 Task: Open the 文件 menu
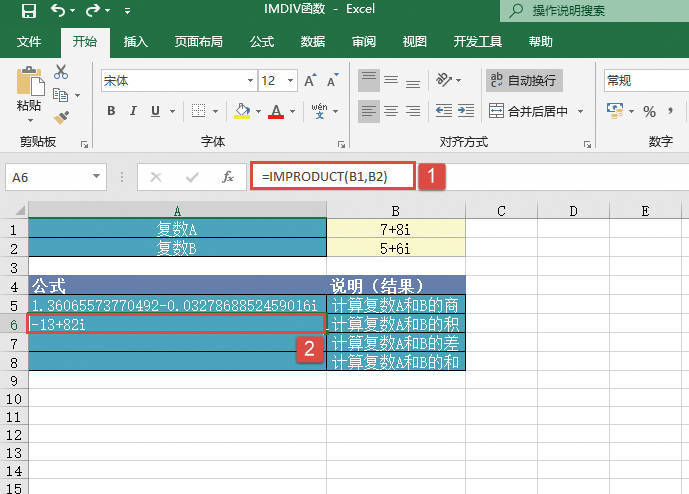(x=29, y=42)
